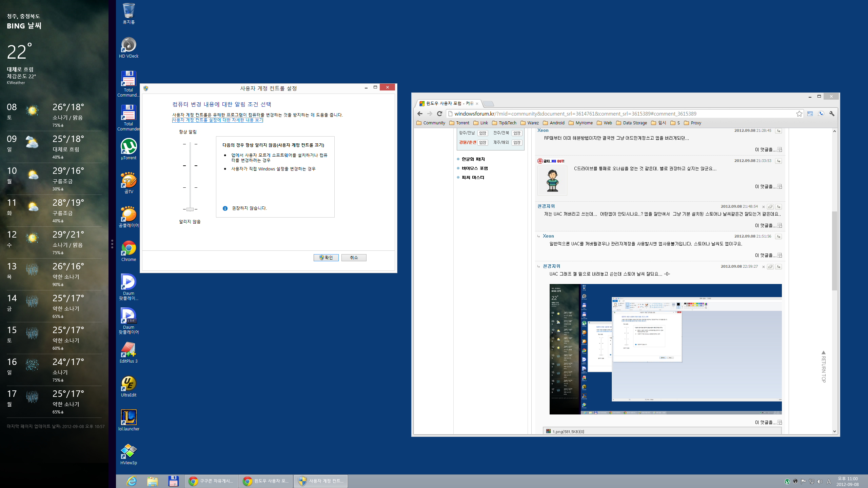The height and width of the screenshot is (488, 868).
Task: Click Chrome's forward arrow
Action: (x=430, y=114)
